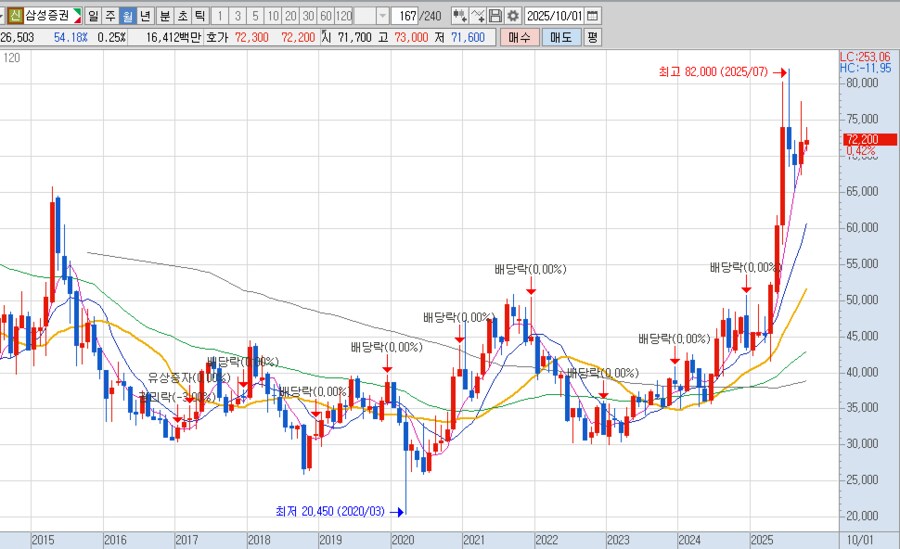Switch to daily (일) chart period
This screenshot has height=549, width=900.
click(x=93, y=16)
